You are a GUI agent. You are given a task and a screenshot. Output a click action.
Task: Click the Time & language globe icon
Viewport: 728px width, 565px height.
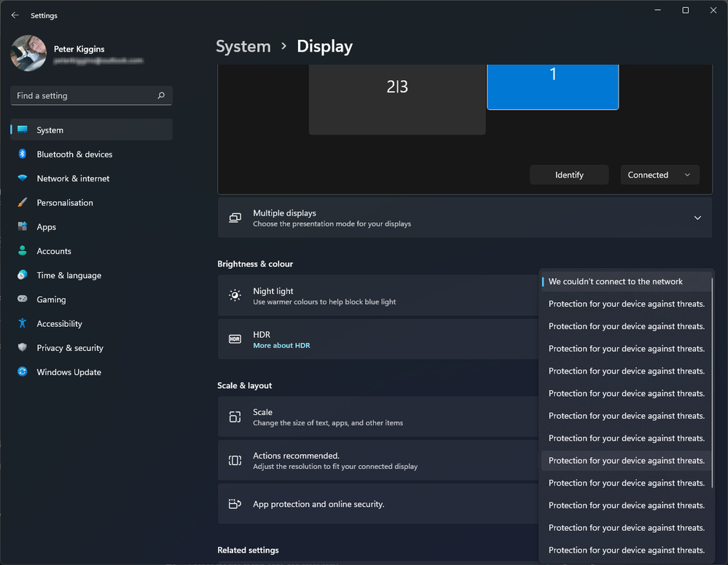[23, 275]
